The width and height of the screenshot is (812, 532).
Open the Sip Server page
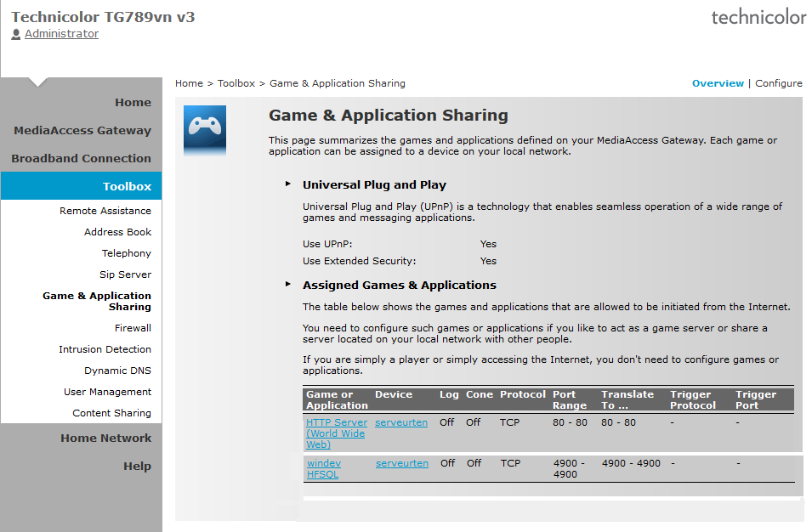coord(125,274)
